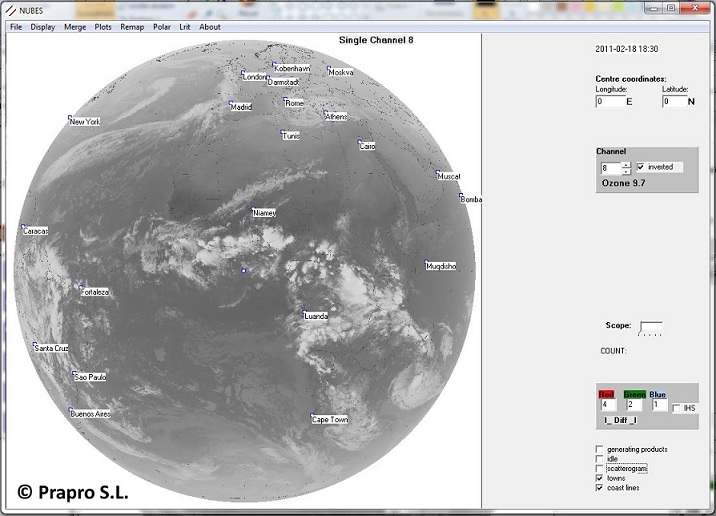Toggle the IHS checkbox
The width and height of the screenshot is (716, 516).
677,408
